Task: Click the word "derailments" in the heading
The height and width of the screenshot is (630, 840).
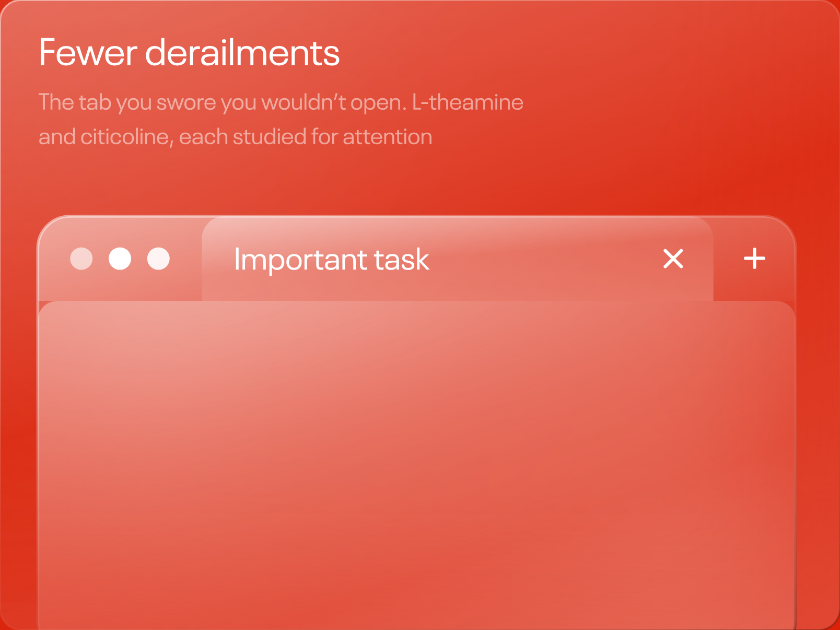Action: click(x=242, y=53)
